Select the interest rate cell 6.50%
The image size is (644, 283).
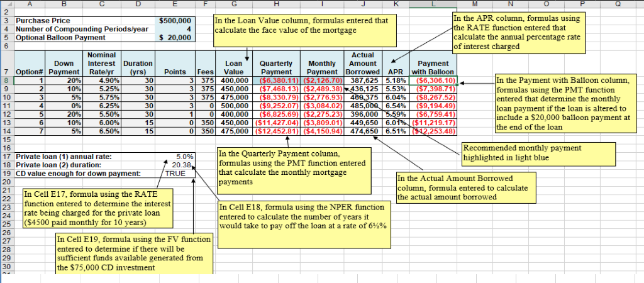(x=101, y=131)
